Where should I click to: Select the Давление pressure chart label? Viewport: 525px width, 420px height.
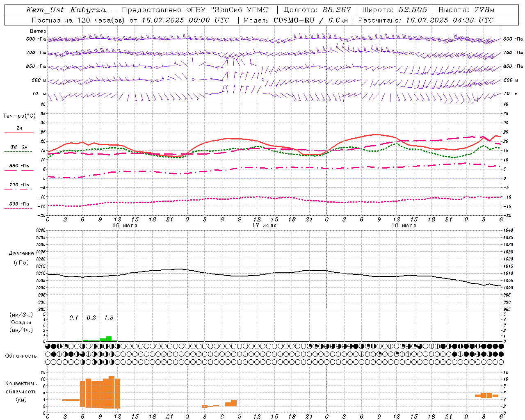coord(21,253)
